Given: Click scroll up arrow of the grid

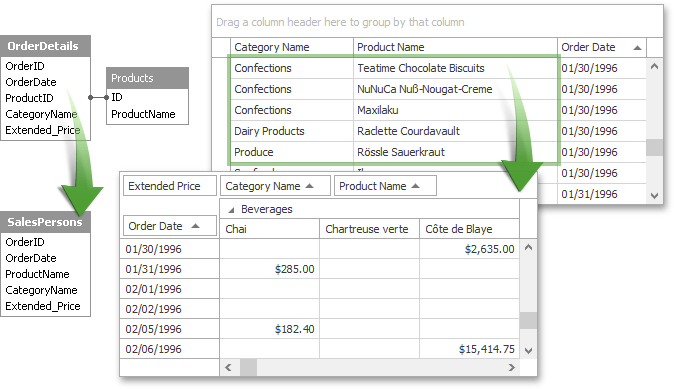Looking at the screenshot, I should pyautogui.click(x=654, y=66).
